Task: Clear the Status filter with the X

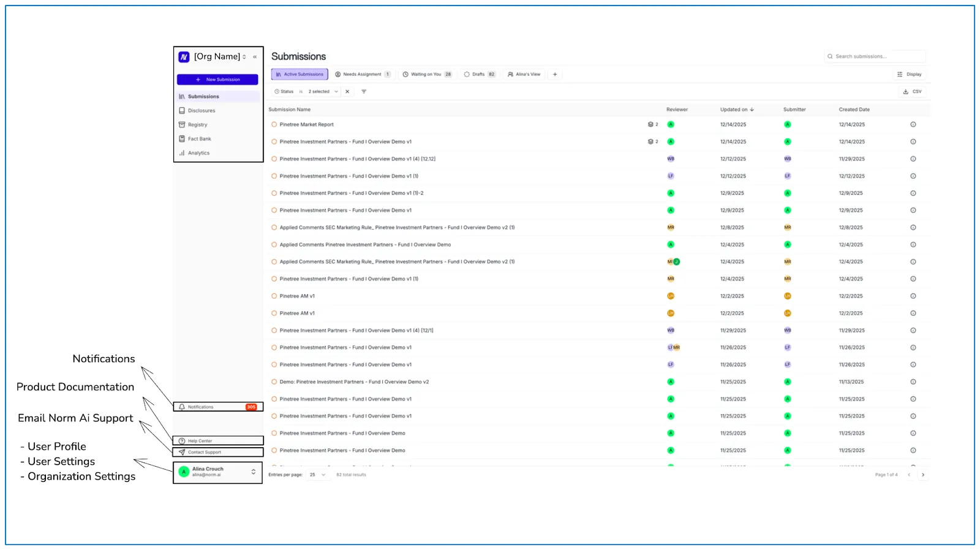Action: 347,92
